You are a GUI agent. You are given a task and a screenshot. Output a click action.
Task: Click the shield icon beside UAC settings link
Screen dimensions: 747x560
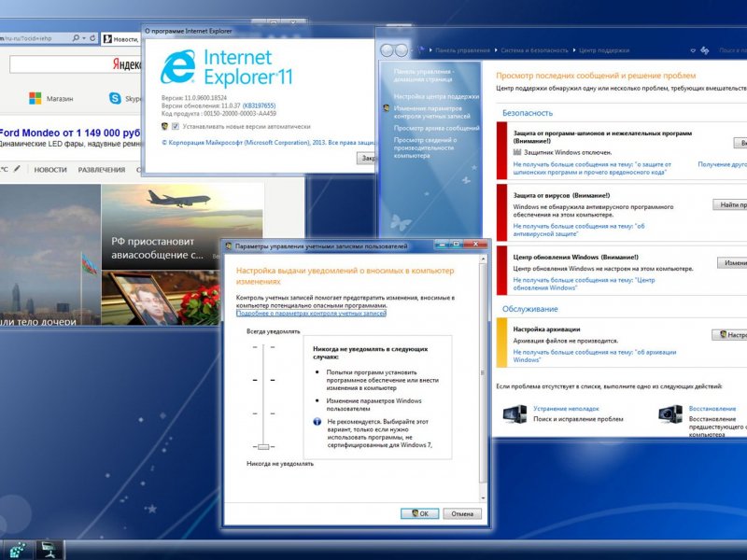(x=387, y=108)
